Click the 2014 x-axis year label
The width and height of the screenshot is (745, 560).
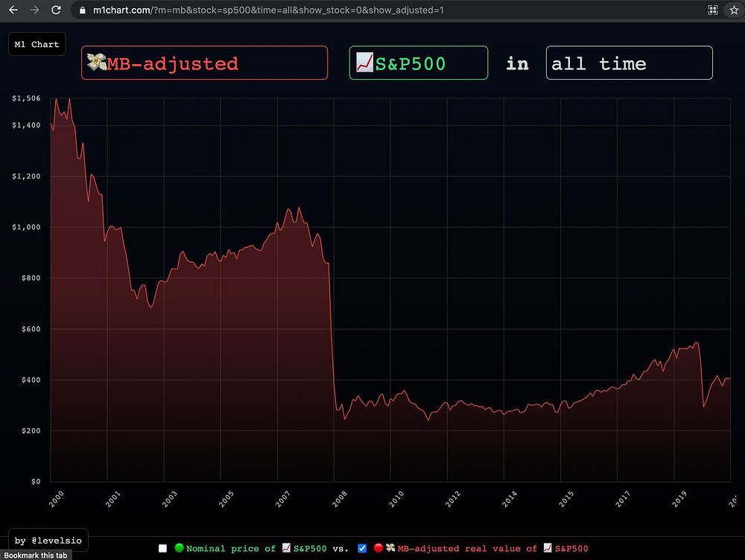point(510,499)
